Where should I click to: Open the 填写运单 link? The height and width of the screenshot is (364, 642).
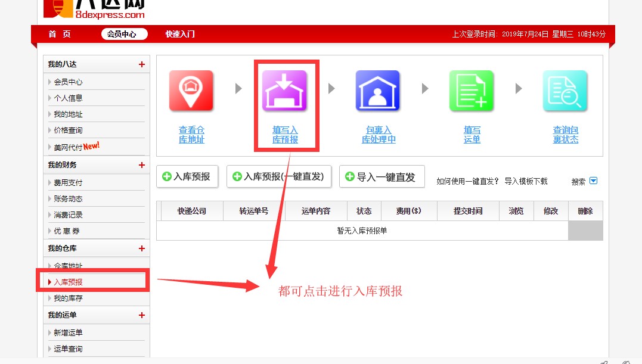(x=472, y=135)
